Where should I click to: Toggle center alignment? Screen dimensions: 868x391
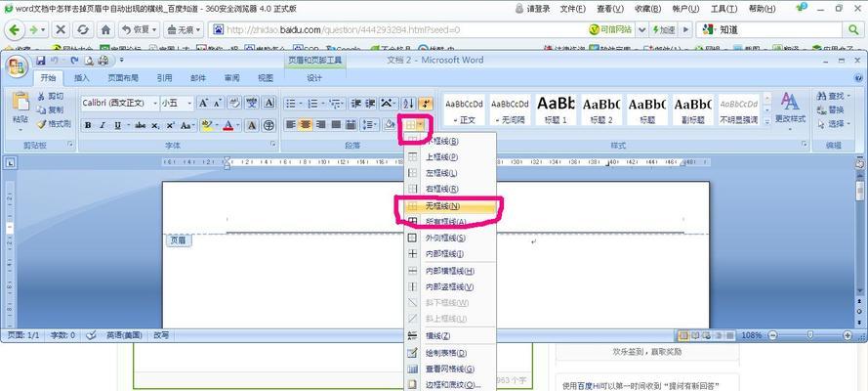[x=305, y=125]
